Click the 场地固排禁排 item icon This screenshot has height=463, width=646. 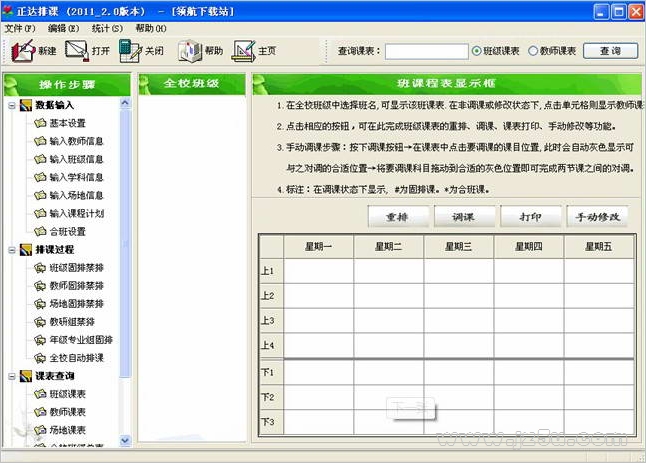[x=40, y=304]
